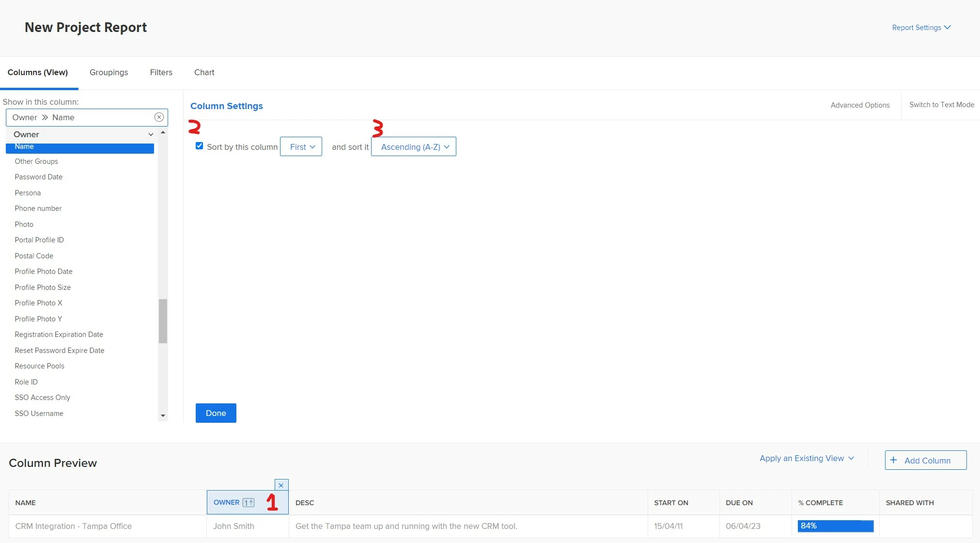Image resolution: width=980 pixels, height=543 pixels.
Task: Click the Done button
Action: (216, 413)
